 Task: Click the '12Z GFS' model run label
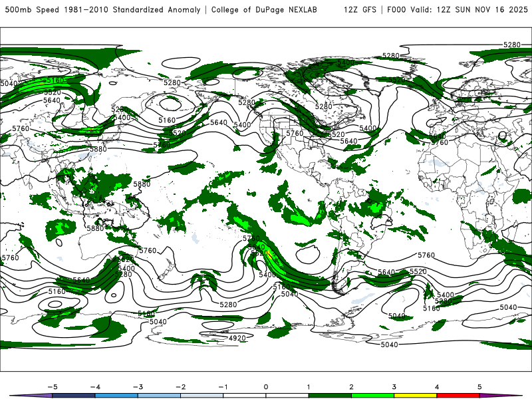[x=360, y=9]
